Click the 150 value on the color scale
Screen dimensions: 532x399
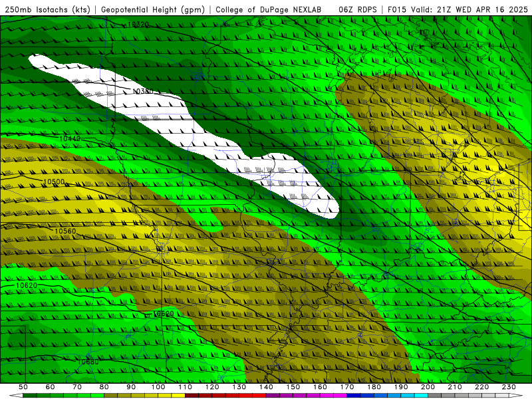coord(293,387)
